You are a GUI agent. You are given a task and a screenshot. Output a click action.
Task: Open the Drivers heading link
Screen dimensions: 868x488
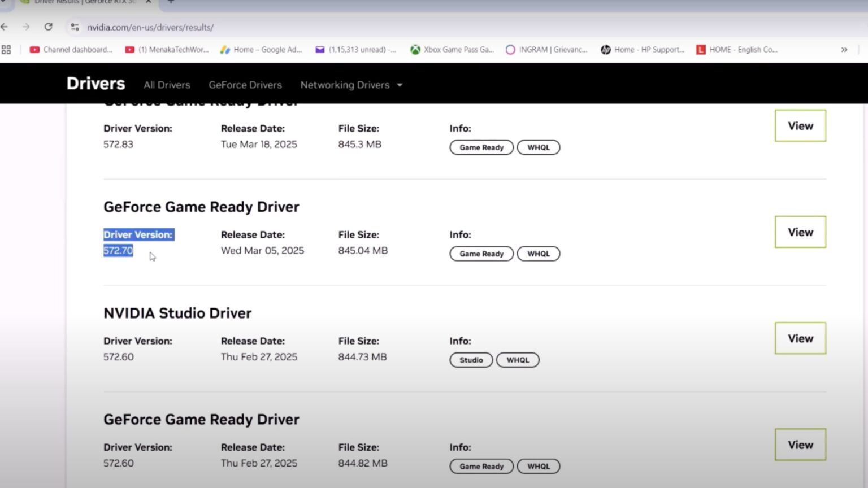96,84
